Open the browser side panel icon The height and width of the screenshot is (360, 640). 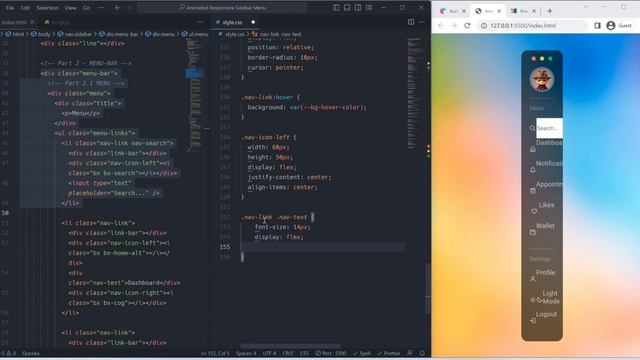[598, 26]
